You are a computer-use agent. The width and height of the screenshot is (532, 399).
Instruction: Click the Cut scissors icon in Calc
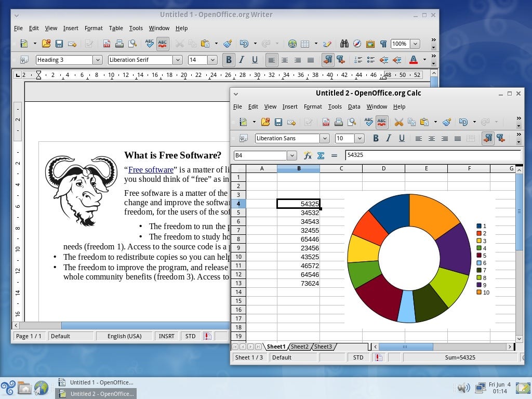point(398,122)
